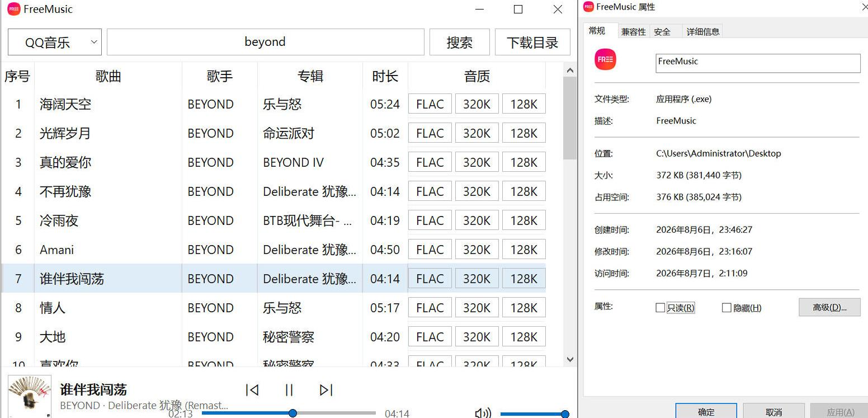Toggle the 只读 checkbox

660,308
